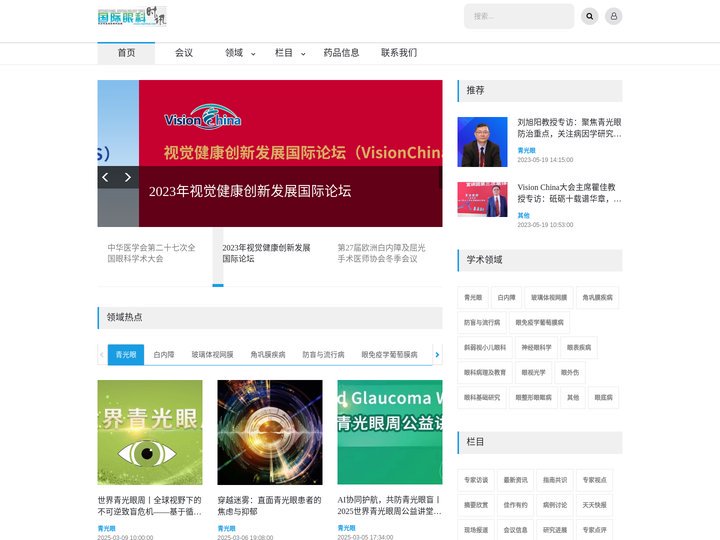Select the 眼免疫学葡萄膜病 tab under 领域热点
The width and height of the screenshot is (720, 540).
[x=389, y=354]
